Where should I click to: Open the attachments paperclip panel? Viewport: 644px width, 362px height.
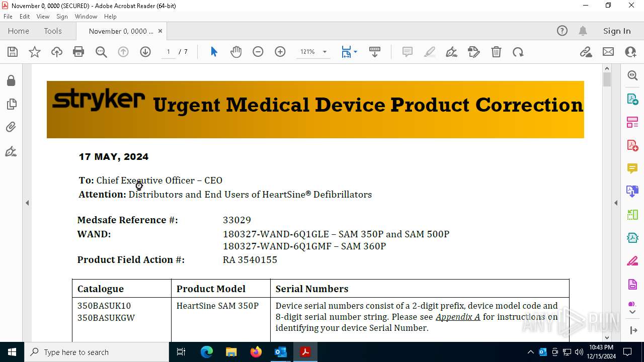(x=11, y=127)
